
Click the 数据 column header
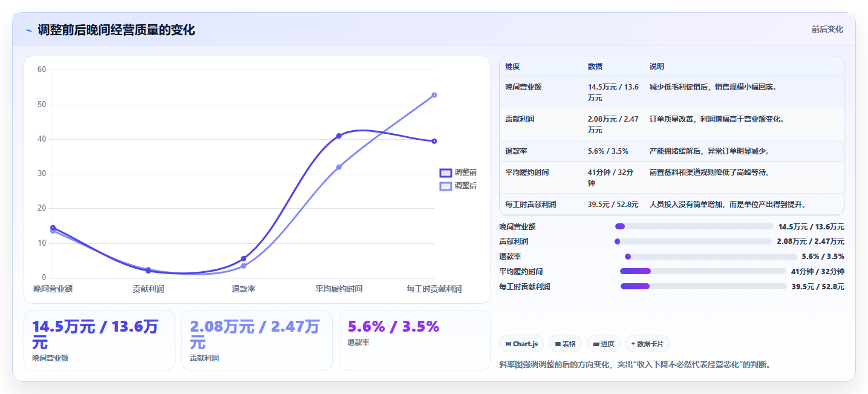pos(595,67)
